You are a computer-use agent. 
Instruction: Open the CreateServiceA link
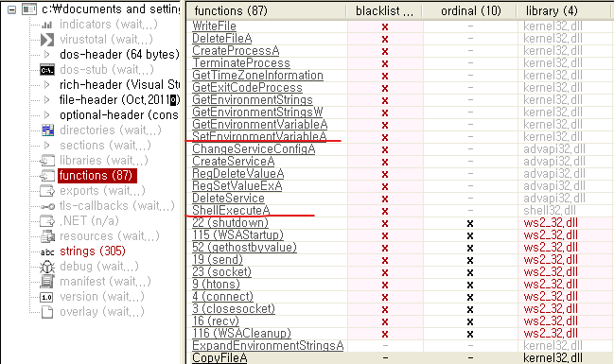(x=234, y=162)
